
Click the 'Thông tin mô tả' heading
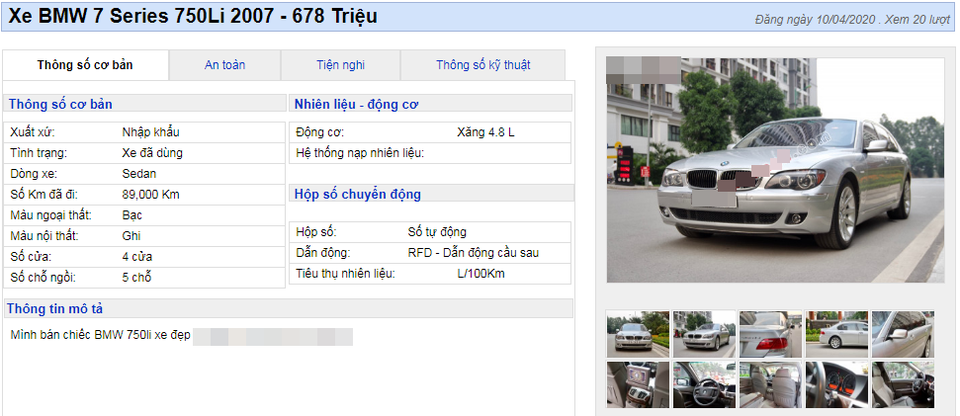click(x=54, y=309)
